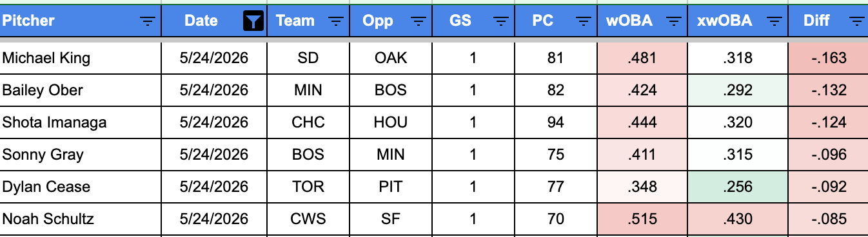Select Bailey Ober's pitch count 82
The image size is (868, 237).
tap(556, 90)
